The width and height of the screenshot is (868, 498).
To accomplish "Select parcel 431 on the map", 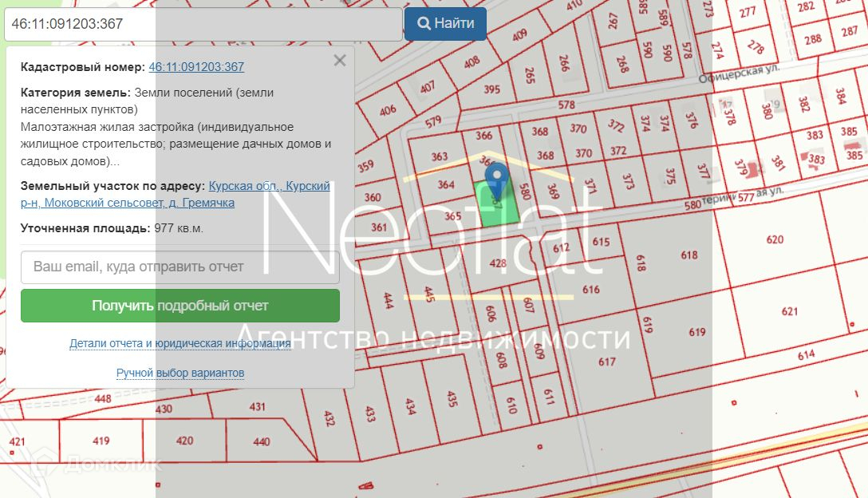I will click(x=257, y=406).
